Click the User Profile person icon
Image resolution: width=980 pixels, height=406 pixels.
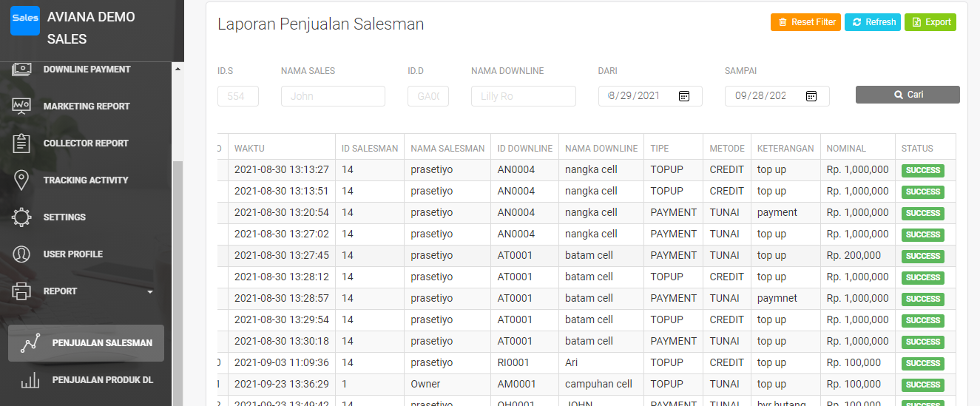point(21,254)
